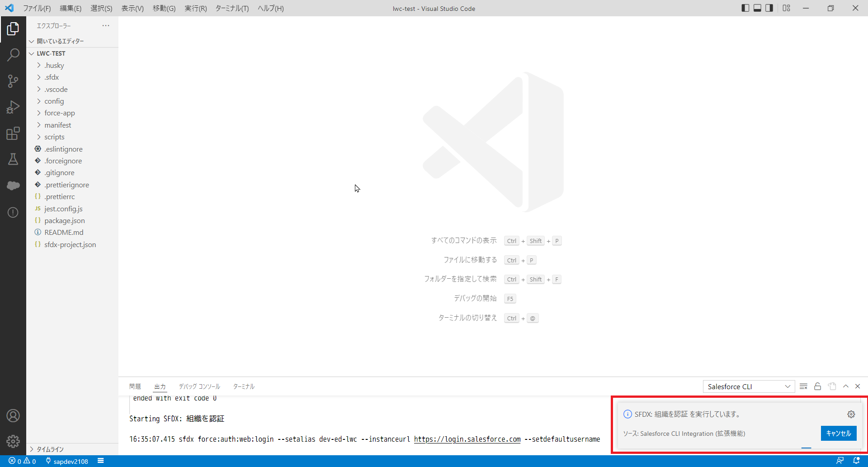The image size is (868, 467).
Task: Switch to the 出力 panel tab
Action: click(x=160, y=386)
